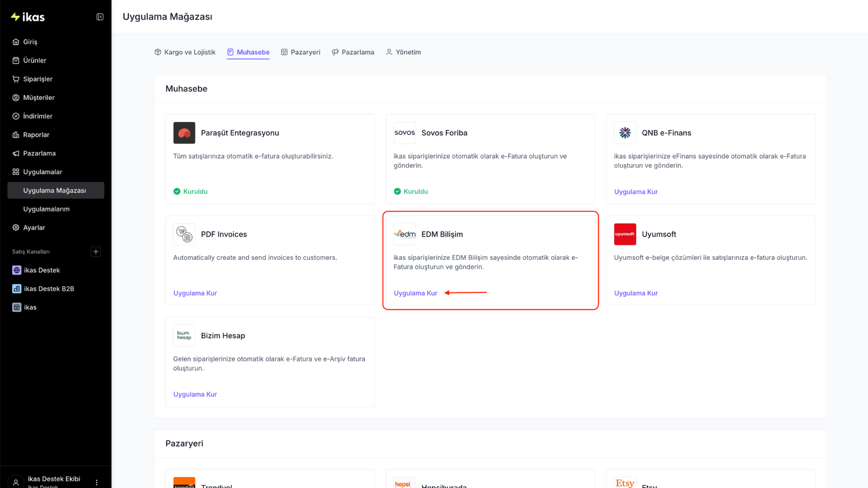The width and height of the screenshot is (868, 488).
Task: Click the EDM Bilişim logo
Action: coord(405,234)
